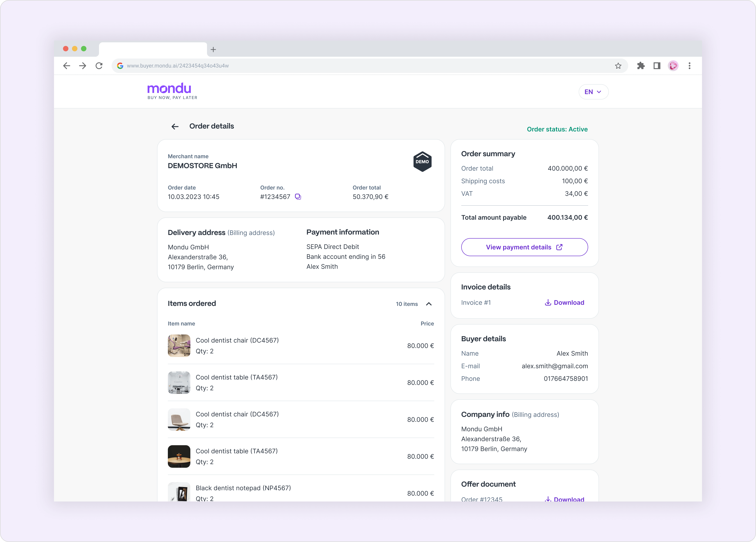Open a new browser tab

(213, 50)
